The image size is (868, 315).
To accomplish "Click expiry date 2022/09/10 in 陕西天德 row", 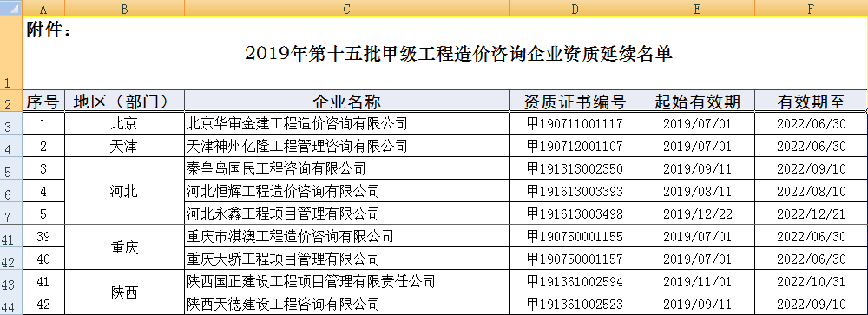I will click(x=811, y=304).
